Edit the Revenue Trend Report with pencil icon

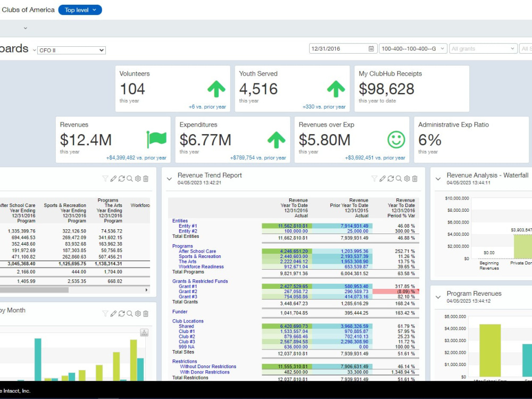(x=383, y=178)
